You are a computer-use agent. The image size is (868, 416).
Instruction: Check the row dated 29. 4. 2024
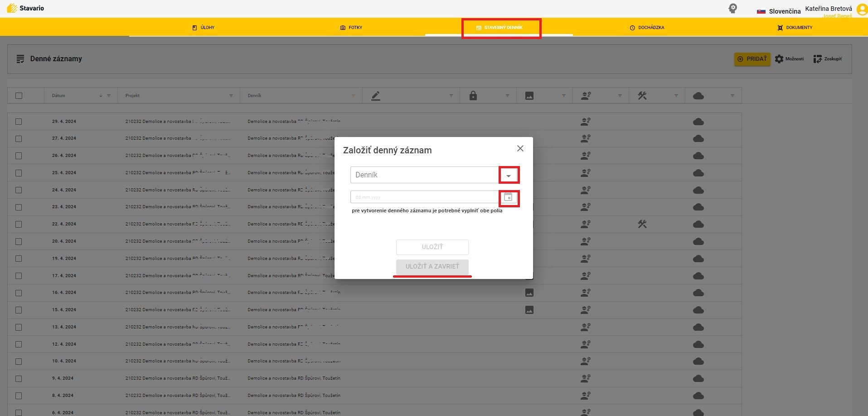[x=19, y=122]
